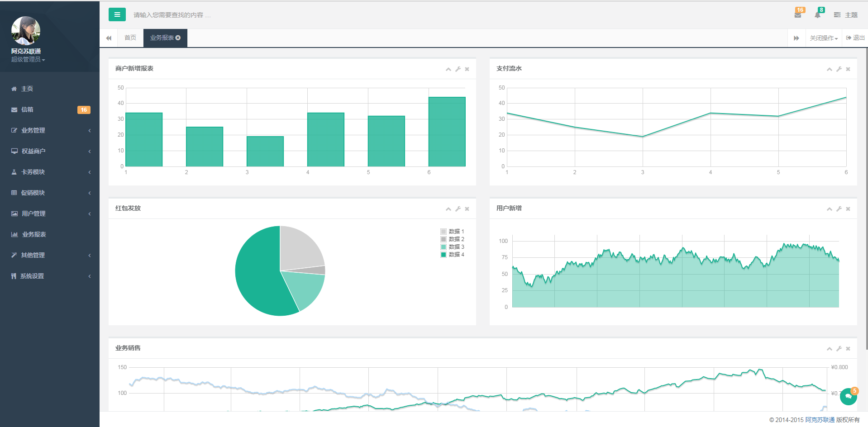Collapse the 支付流水 panel with chevron
The image size is (868, 427).
tap(830, 69)
